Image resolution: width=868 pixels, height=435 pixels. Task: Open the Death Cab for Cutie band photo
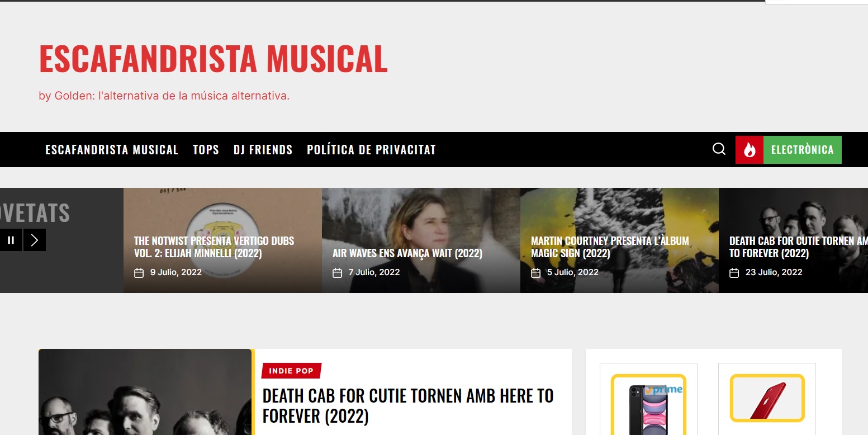[145, 392]
